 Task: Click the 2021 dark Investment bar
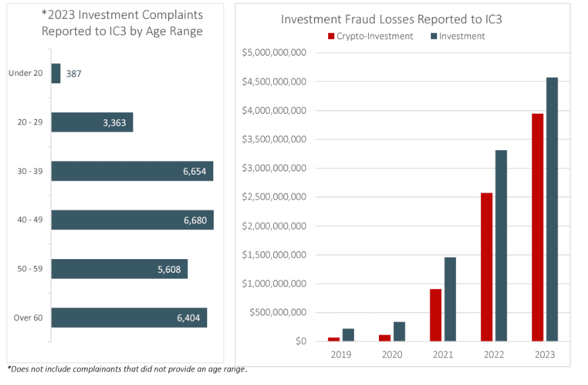(450, 299)
